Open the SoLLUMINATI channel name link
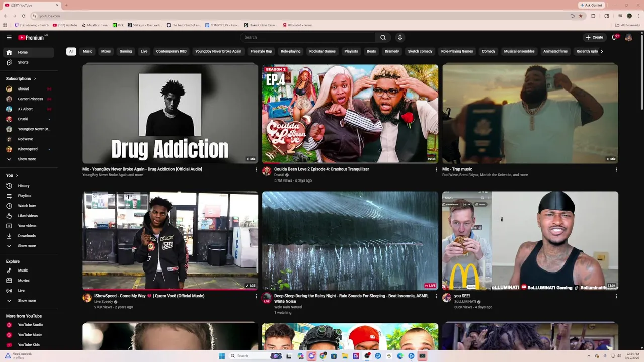Screen dimensions: 644x362 465,302
